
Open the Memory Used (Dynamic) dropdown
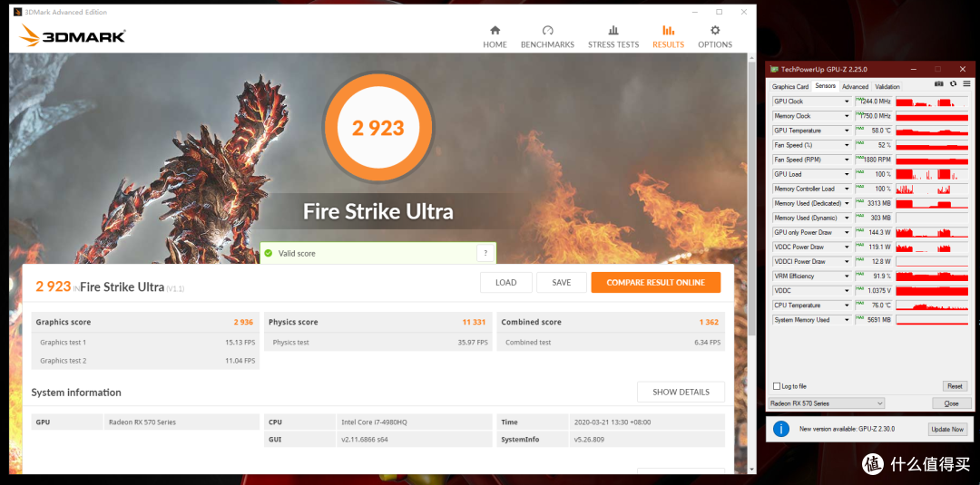(x=847, y=218)
